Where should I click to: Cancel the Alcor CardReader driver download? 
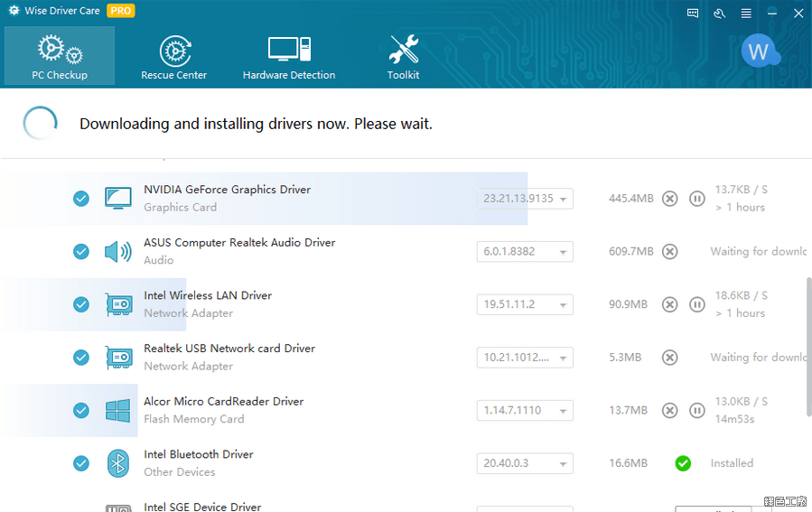point(669,411)
